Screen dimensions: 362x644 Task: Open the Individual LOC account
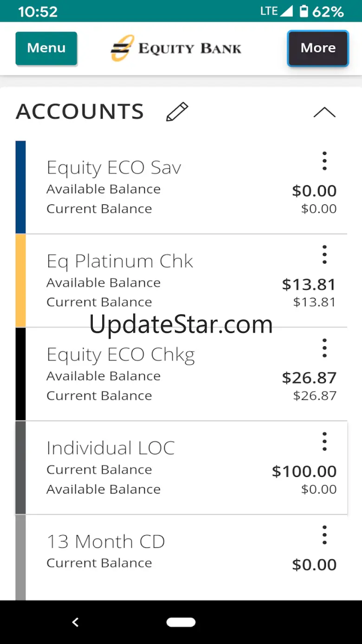pyautogui.click(x=110, y=448)
